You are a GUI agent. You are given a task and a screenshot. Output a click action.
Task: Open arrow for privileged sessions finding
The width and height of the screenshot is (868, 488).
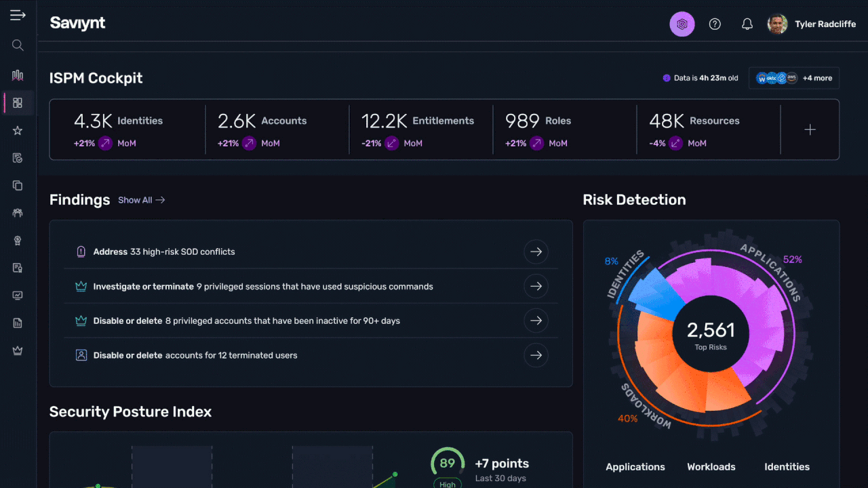pyautogui.click(x=536, y=287)
